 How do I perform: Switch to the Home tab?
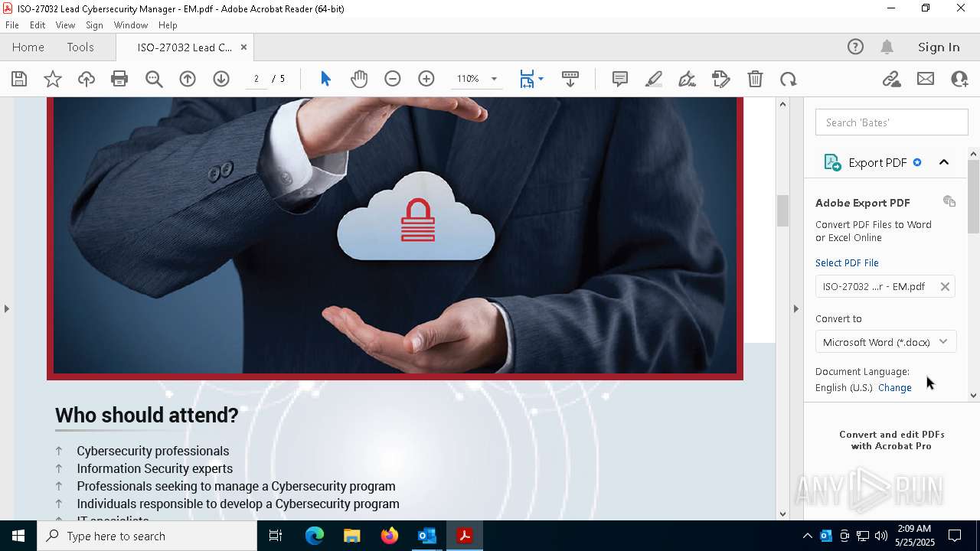(28, 47)
